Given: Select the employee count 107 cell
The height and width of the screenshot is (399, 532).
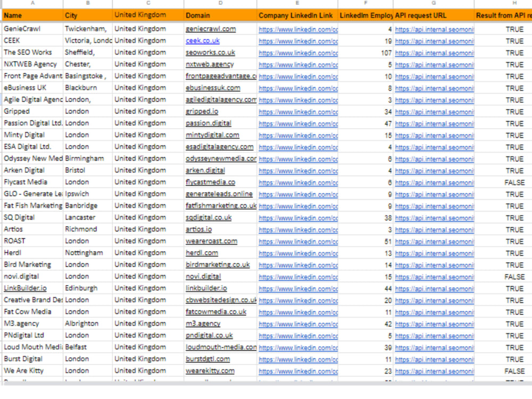Looking at the screenshot, I should point(366,53).
